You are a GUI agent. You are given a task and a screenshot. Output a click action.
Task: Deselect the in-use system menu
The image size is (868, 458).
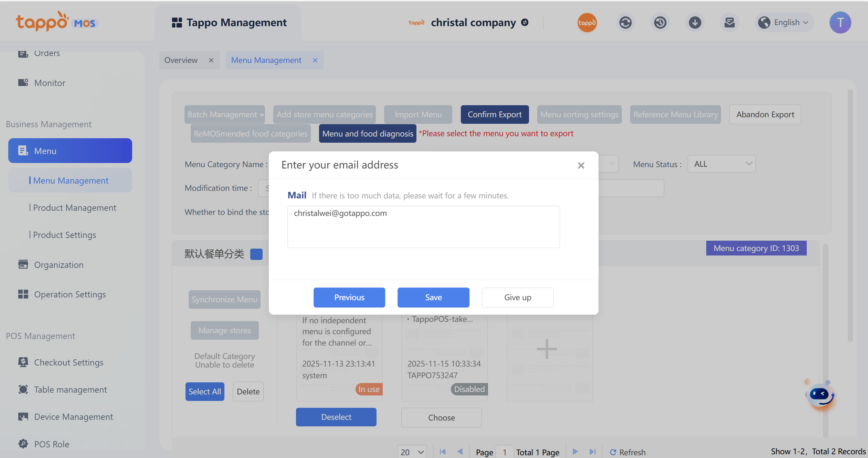click(336, 417)
